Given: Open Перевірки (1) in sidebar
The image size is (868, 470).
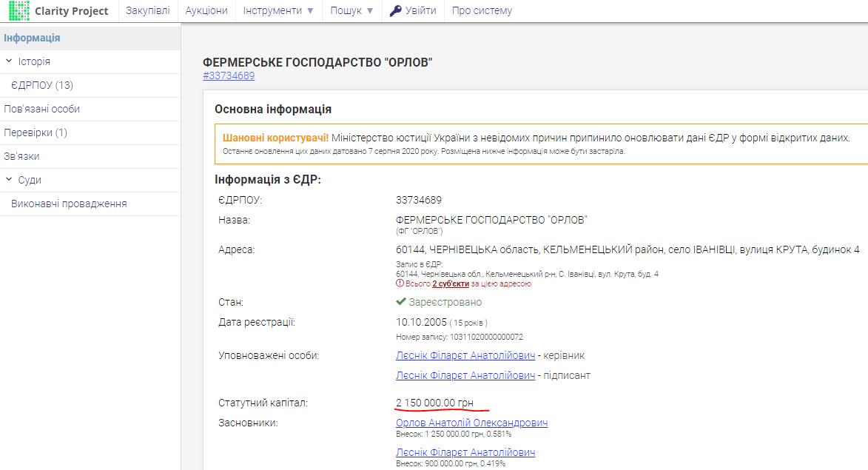Looking at the screenshot, I should point(36,132).
